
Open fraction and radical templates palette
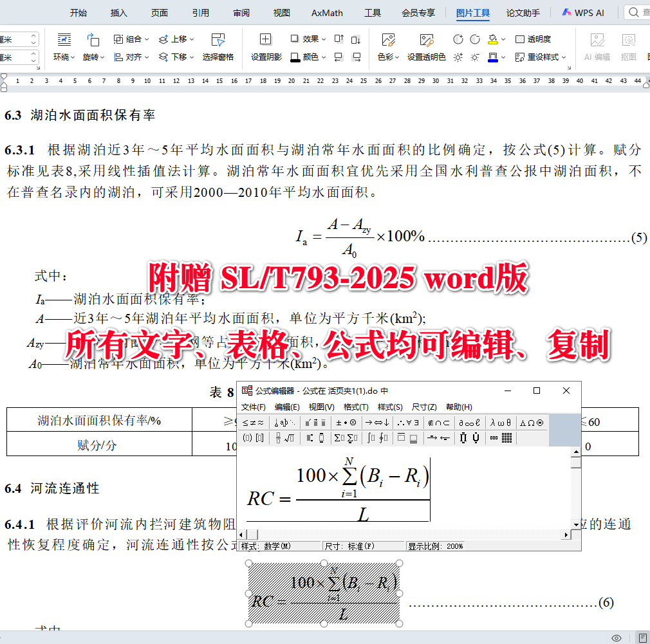tap(285, 438)
